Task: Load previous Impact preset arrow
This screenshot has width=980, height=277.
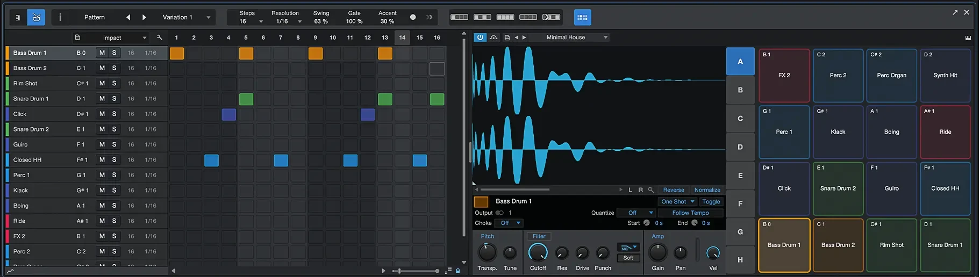Action: 517,38
